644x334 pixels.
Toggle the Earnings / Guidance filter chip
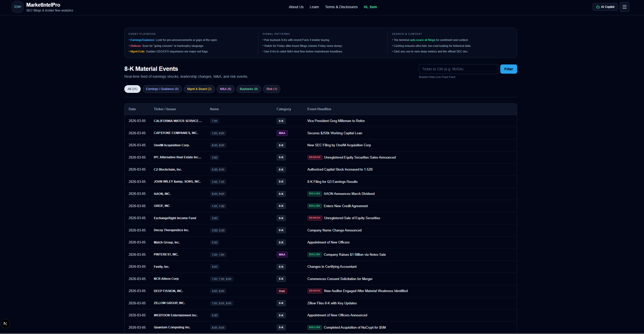(x=162, y=89)
